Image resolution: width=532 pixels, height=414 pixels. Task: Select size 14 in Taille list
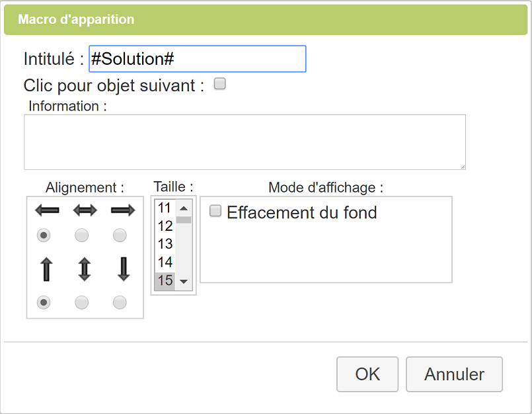165,262
